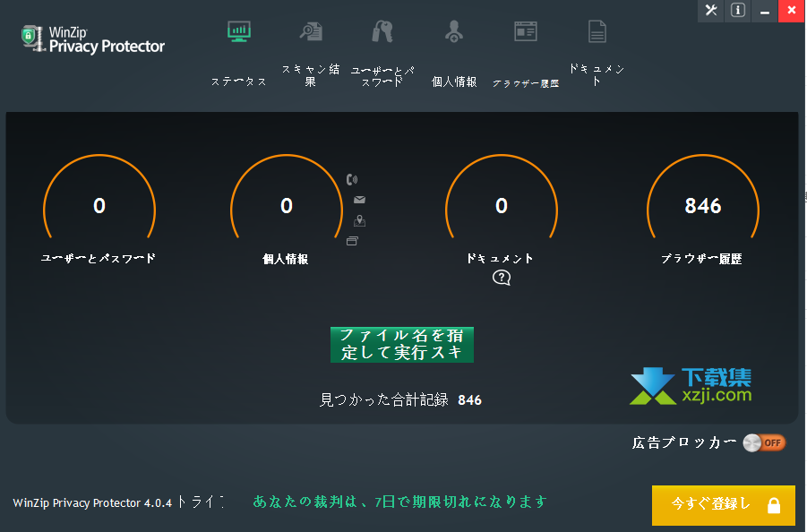Click the 広告ブロッカー label text

pyautogui.click(x=684, y=442)
